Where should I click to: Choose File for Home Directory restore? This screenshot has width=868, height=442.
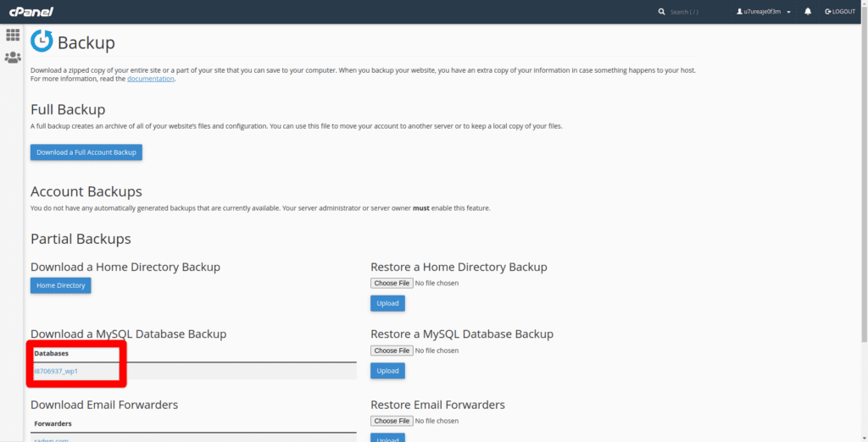pyautogui.click(x=392, y=283)
